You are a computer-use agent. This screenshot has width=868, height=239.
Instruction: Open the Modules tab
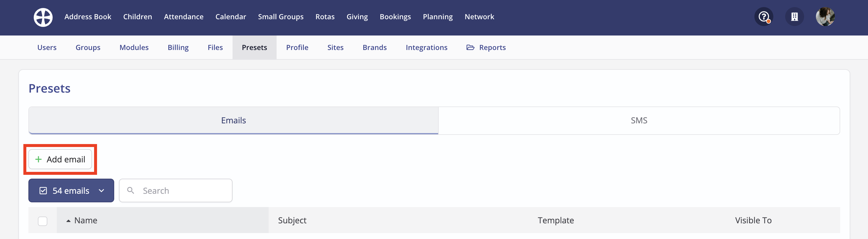[x=134, y=48]
